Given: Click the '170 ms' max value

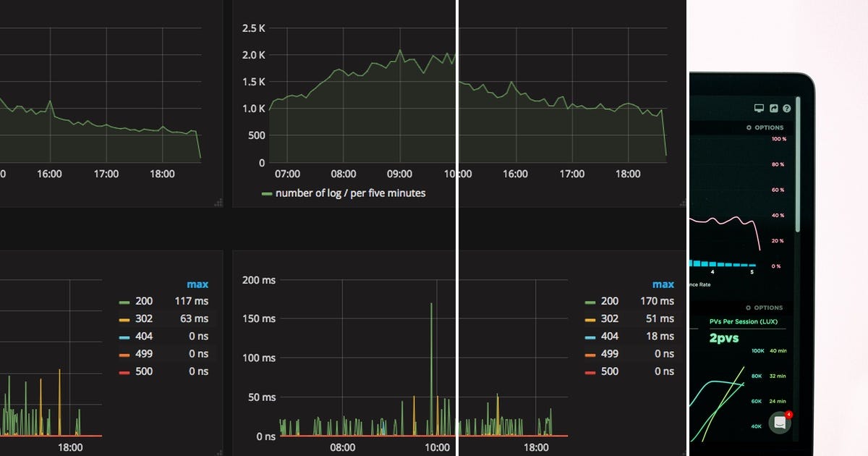Looking at the screenshot, I should click(x=658, y=301).
